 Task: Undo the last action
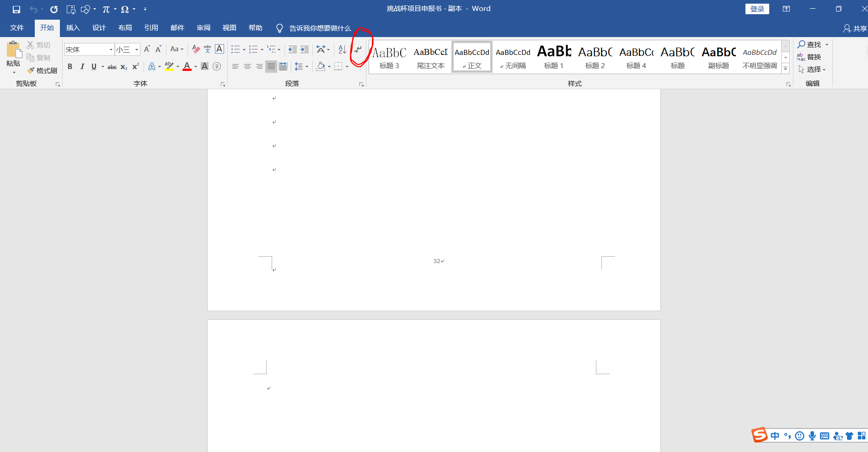33,9
